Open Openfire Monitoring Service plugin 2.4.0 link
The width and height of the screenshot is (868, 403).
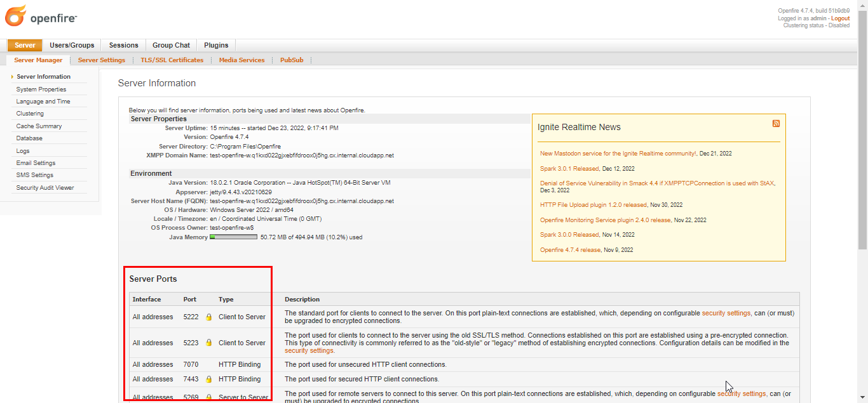[605, 220]
